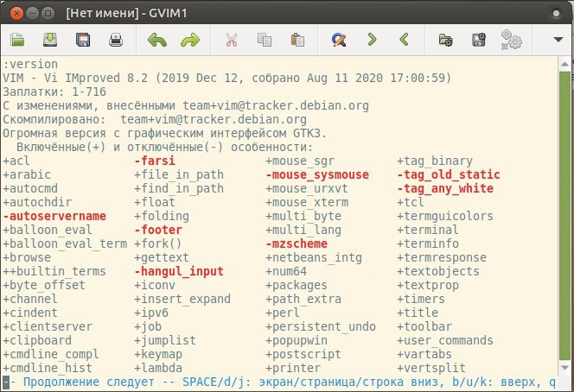
Task: Click the '+acl' feature entry
Action: (x=16, y=161)
